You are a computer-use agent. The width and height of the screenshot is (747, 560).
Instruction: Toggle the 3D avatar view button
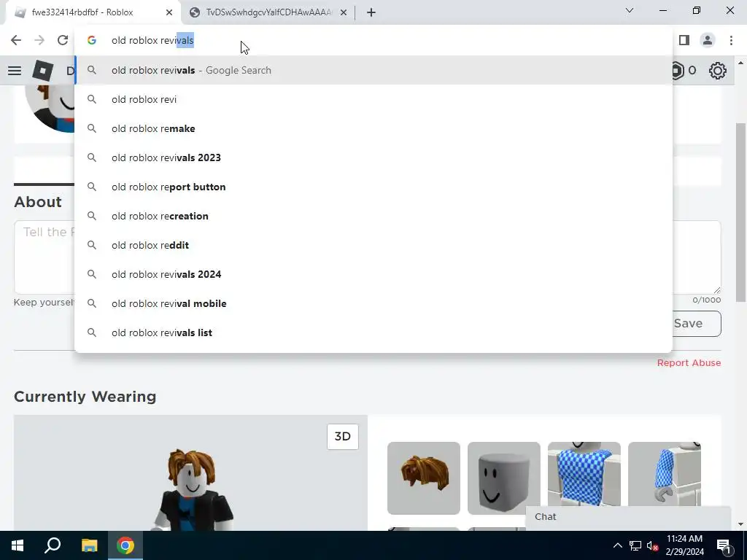click(x=343, y=437)
